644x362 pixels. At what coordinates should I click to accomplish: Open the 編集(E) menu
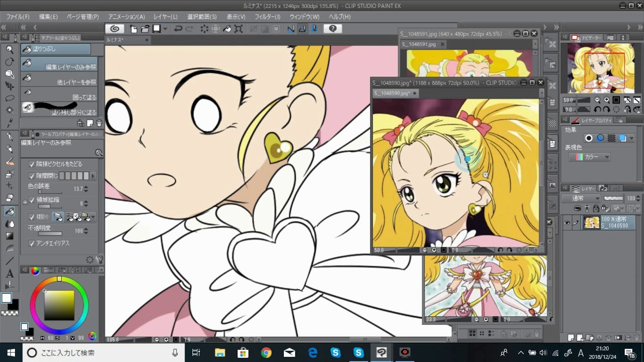click(x=48, y=17)
